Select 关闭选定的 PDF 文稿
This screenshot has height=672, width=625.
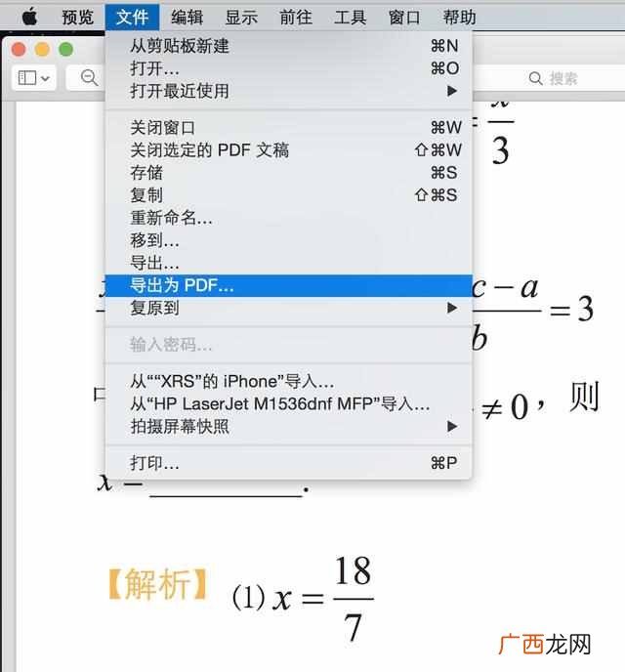[x=288, y=150]
